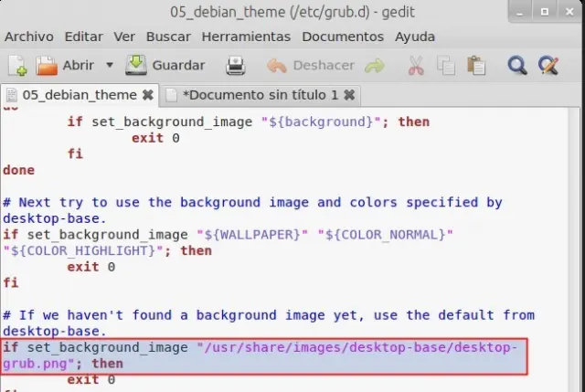Create a new document with the toolbar icon
585x392 pixels.
[x=17, y=66]
